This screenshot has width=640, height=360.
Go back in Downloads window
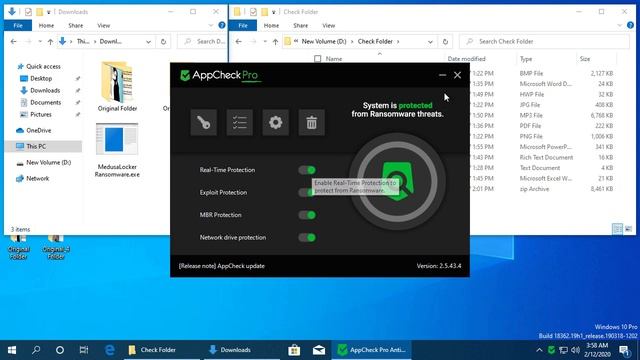(x=13, y=41)
